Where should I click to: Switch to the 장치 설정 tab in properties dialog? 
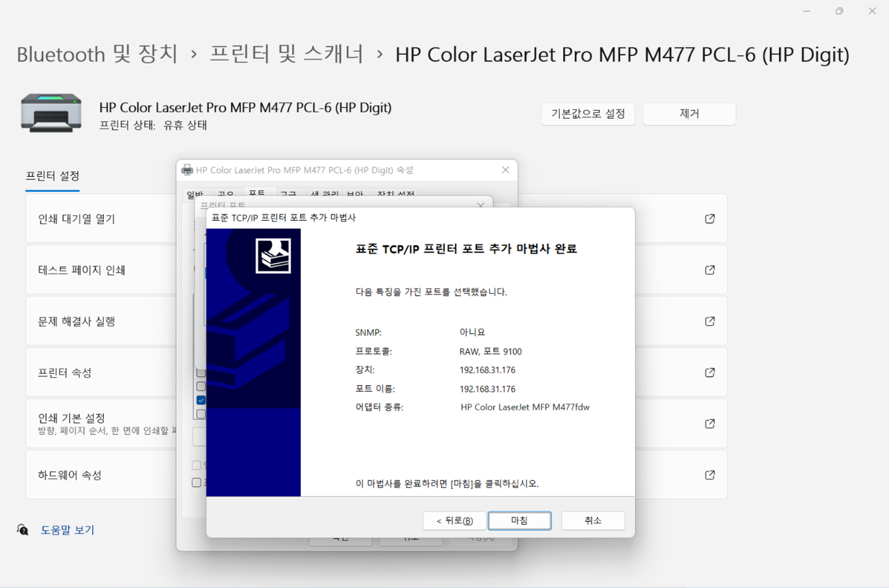pyautogui.click(x=396, y=195)
